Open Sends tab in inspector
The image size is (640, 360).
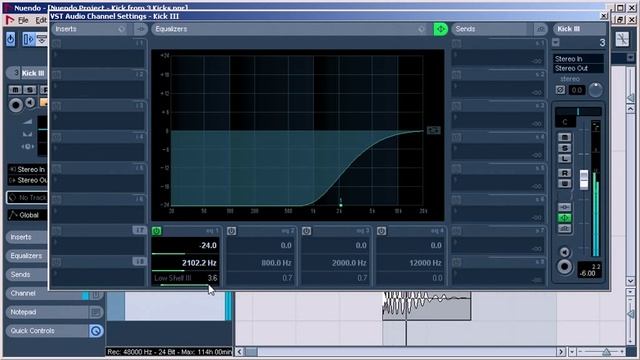pyautogui.click(x=27, y=275)
